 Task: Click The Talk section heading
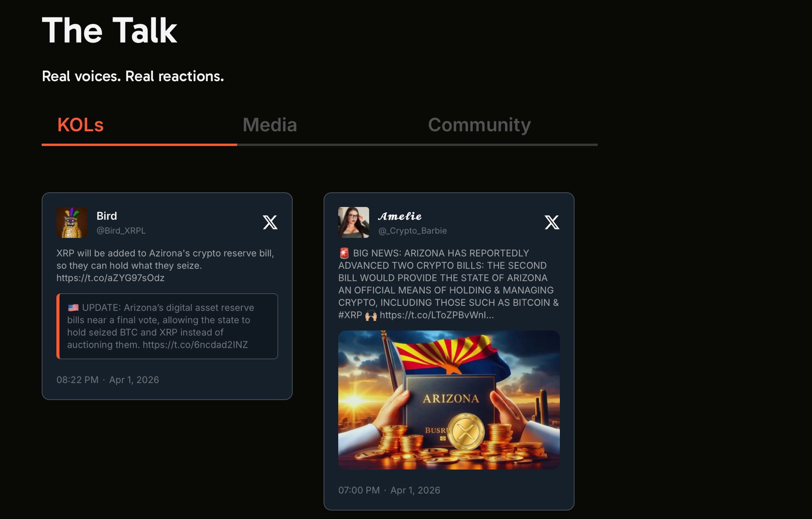[109, 31]
